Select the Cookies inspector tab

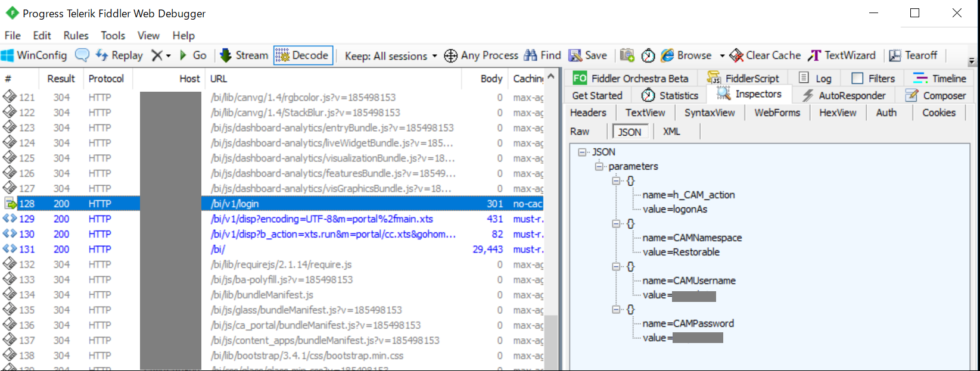(x=939, y=113)
